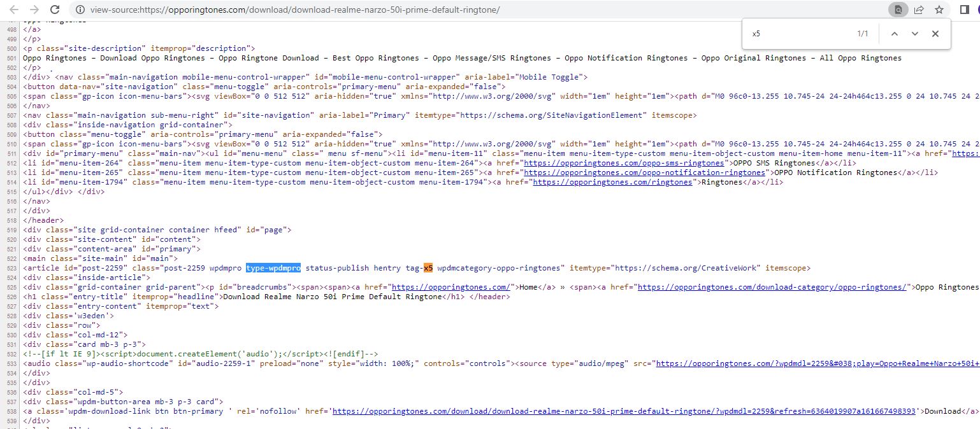Image resolution: width=980 pixels, height=429 pixels.
Task: Click line number 523
Action: pos(12,268)
